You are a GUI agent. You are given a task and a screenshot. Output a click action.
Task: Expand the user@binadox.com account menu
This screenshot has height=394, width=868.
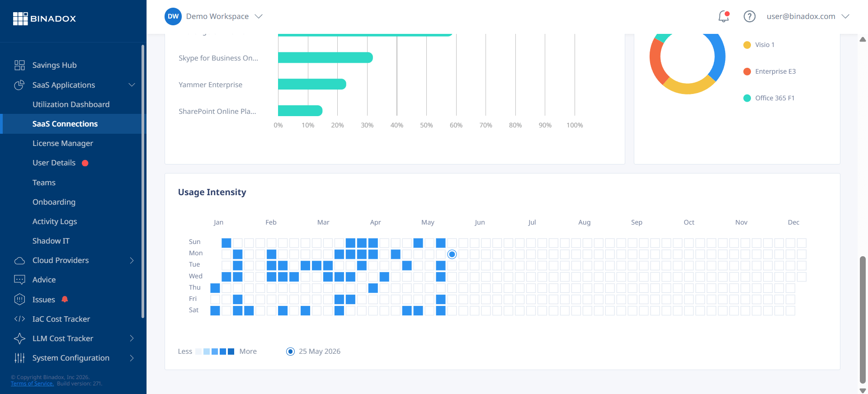coord(807,16)
